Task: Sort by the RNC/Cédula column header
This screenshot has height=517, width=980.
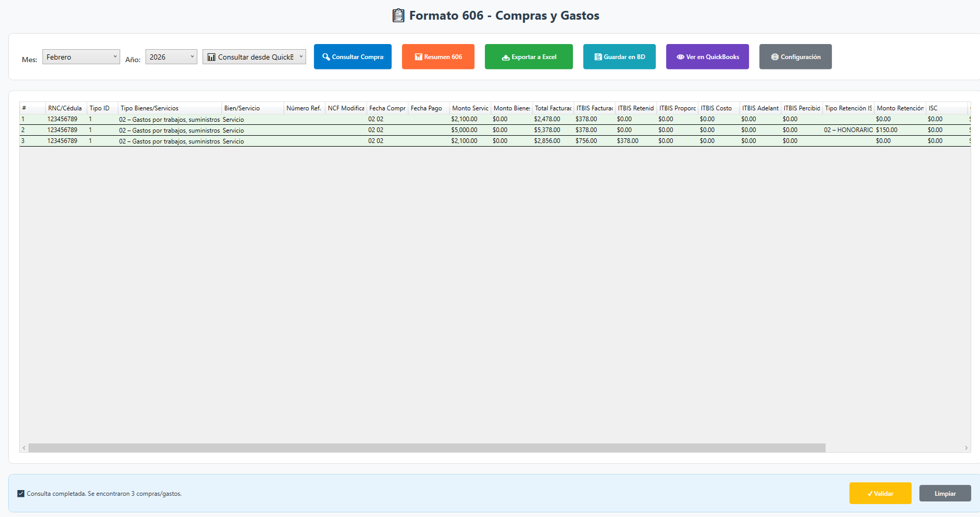Action: tap(65, 108)
